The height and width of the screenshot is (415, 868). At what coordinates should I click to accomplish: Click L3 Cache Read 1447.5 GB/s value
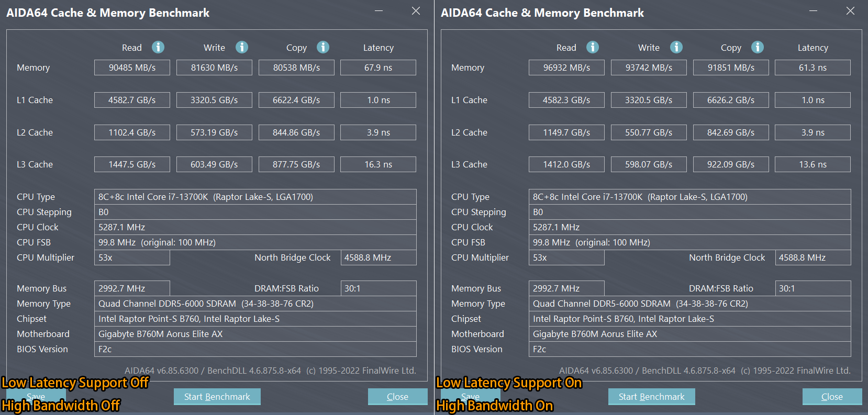(132, 164)
